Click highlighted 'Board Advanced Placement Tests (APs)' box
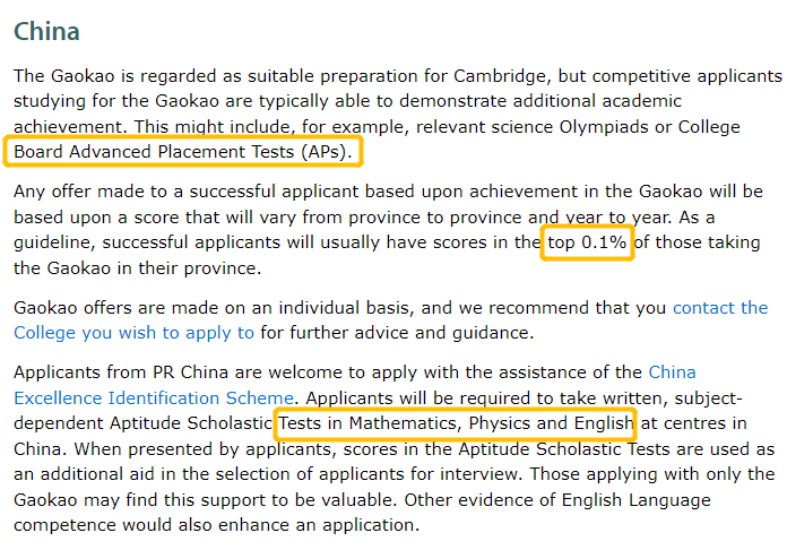This screenshot has height=547, width=792. coord(183,152)
